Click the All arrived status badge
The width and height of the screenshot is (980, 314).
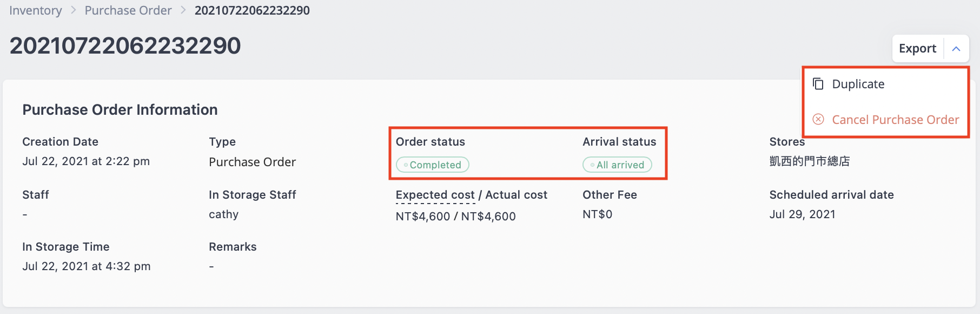point(617,165)
